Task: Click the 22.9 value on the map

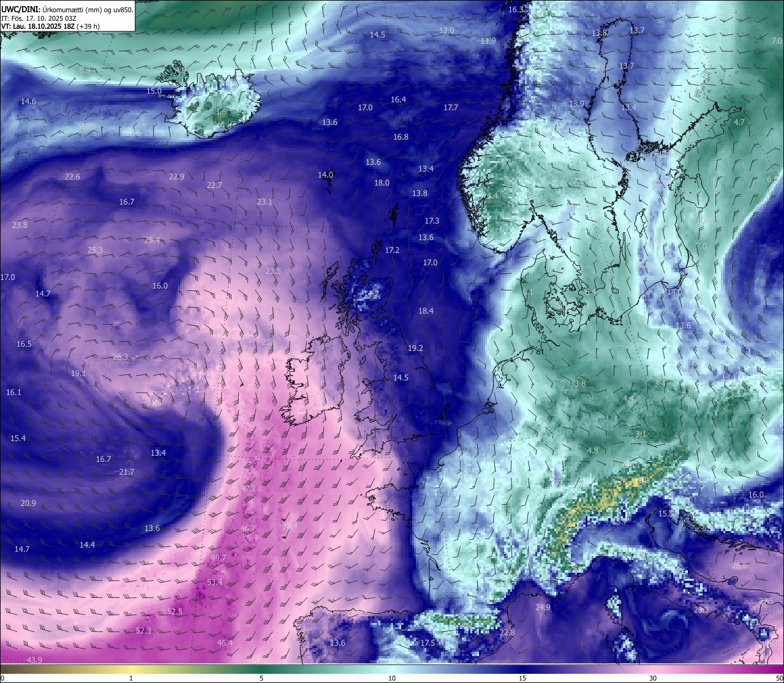Action: (176, 176)
